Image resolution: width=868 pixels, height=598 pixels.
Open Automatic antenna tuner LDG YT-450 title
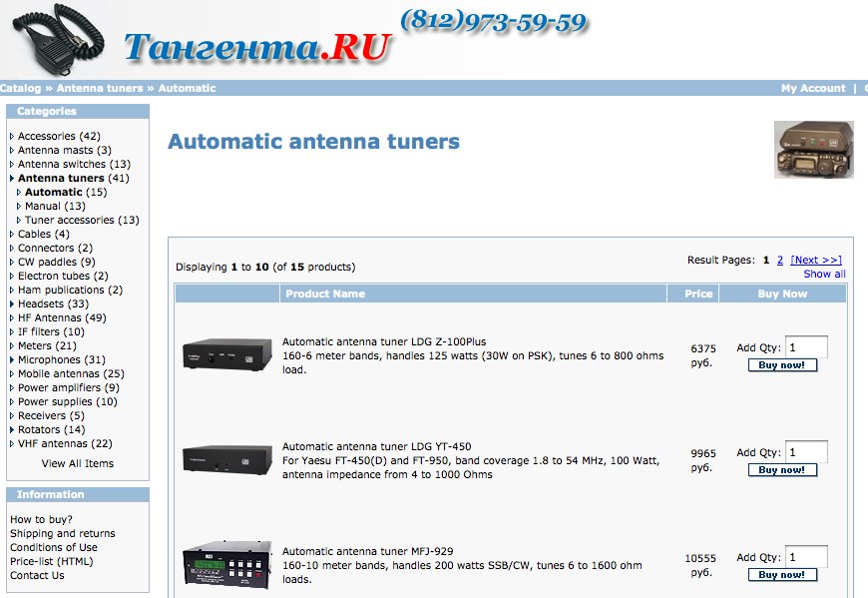(376, 447)
